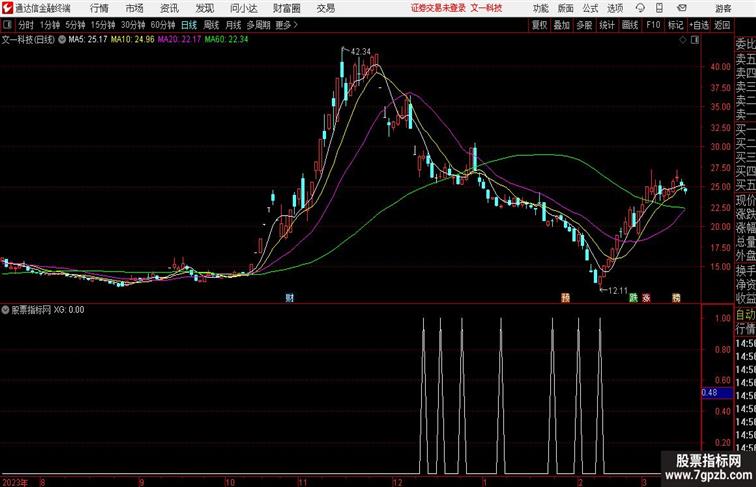Click the 12.11 low price label
The height and width of the screenshot is (487, 756).
pyautogui.click(x=618, y=291)
